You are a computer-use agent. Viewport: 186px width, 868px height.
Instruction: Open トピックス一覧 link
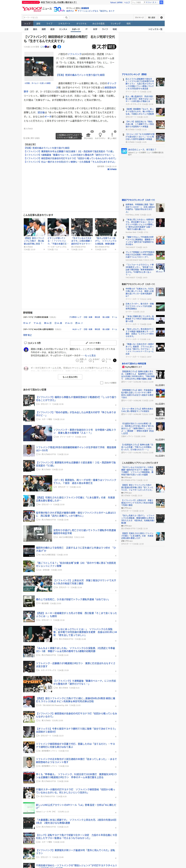click(155, 29)
